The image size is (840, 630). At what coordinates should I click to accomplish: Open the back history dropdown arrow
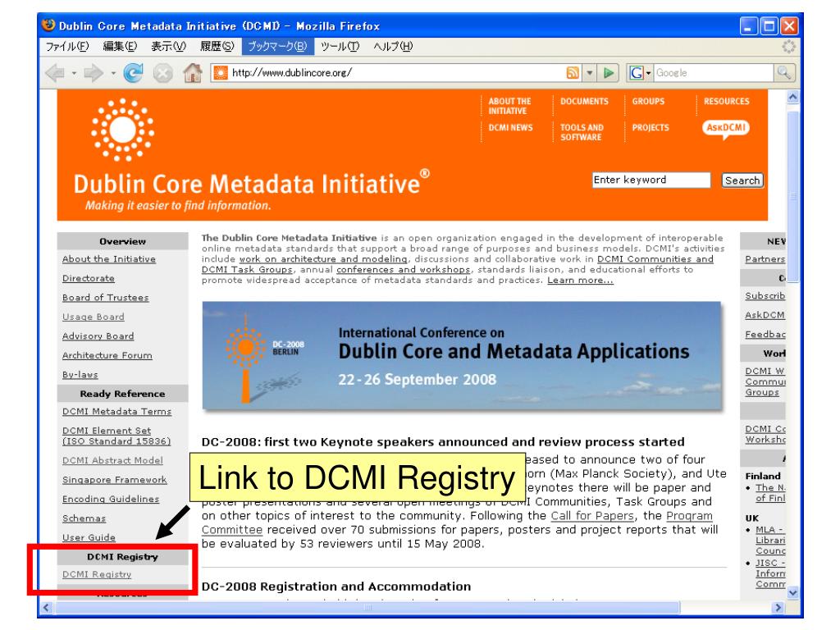[74, 73]
